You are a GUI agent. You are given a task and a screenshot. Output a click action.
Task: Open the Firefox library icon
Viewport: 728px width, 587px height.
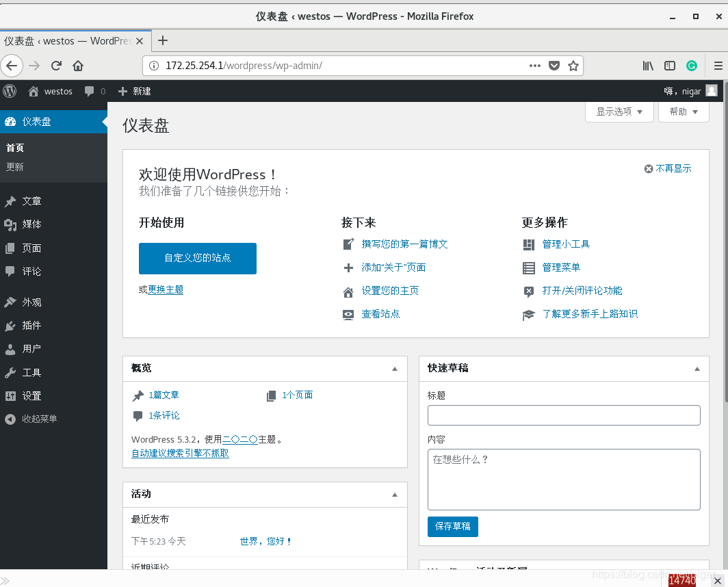click(648, 66)
